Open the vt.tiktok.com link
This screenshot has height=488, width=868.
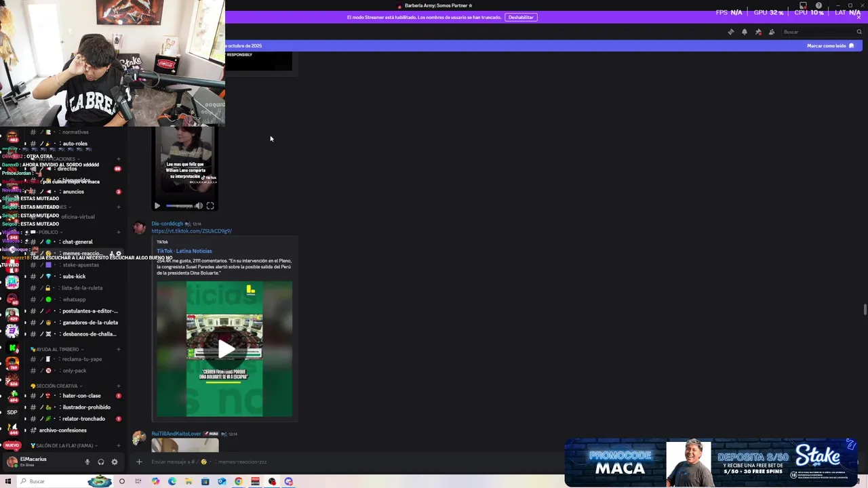(191, 231)
